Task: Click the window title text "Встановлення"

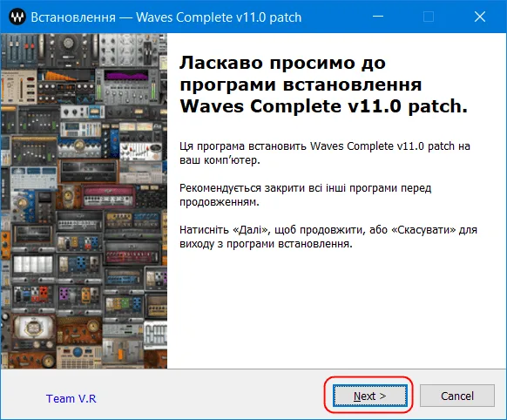Action: 73,17
